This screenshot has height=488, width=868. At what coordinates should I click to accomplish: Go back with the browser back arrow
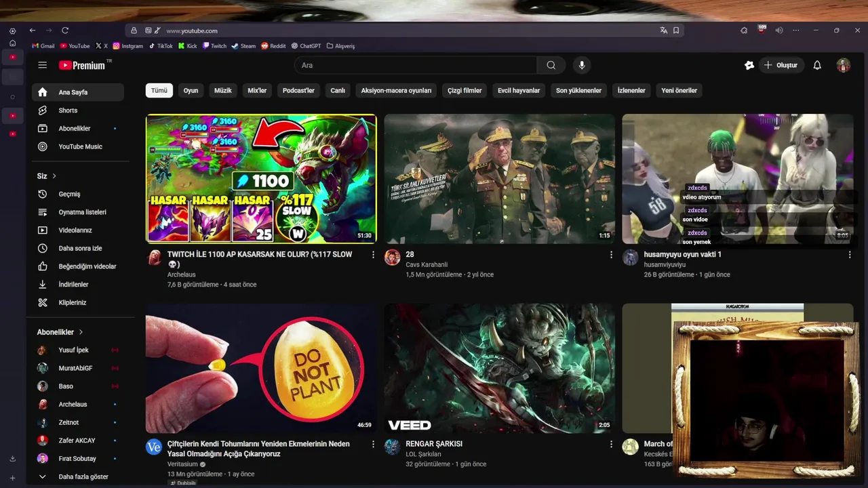click(32, 30)
